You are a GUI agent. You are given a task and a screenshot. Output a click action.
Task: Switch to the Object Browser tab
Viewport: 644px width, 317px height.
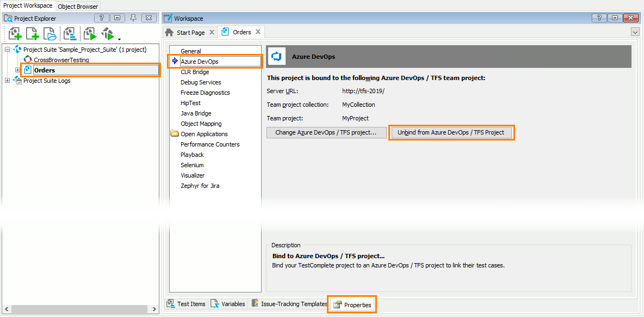click(x=77, y=6)
